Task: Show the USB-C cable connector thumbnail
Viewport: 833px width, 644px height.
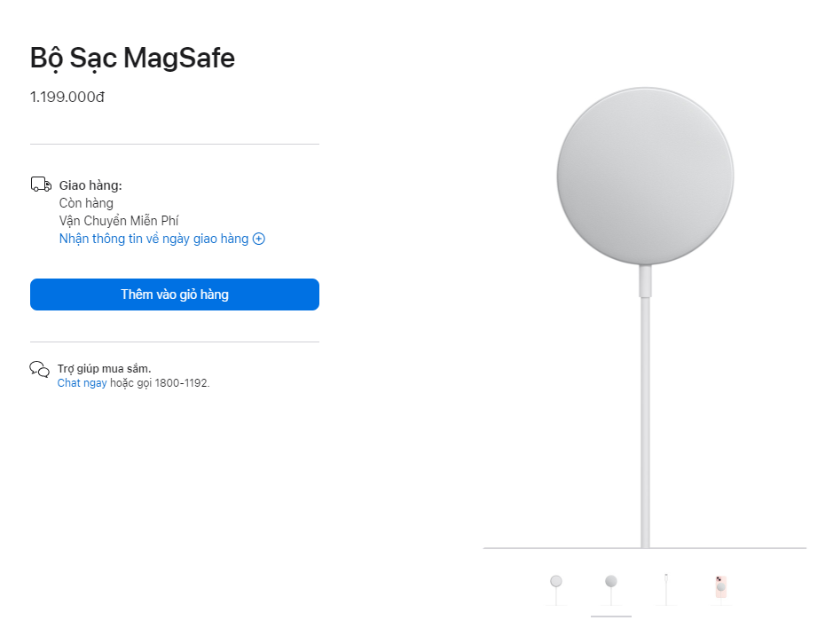Action: (x=665, y=587)
